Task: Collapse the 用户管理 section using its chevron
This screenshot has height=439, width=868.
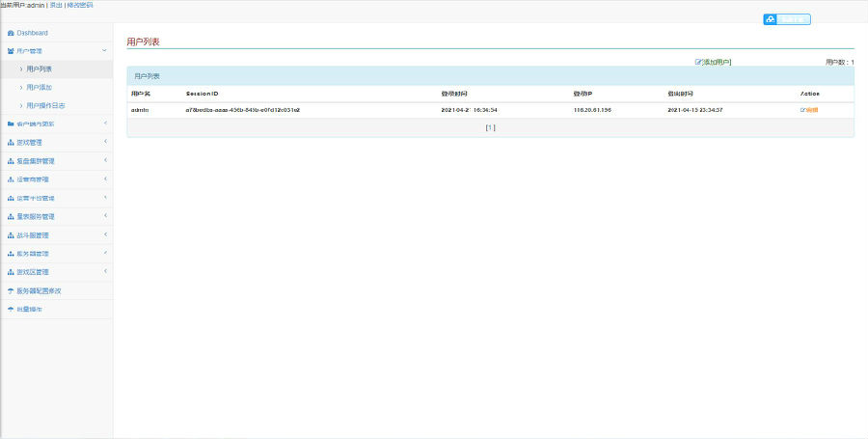Action: pyautogui.click(x=104, y=50)
